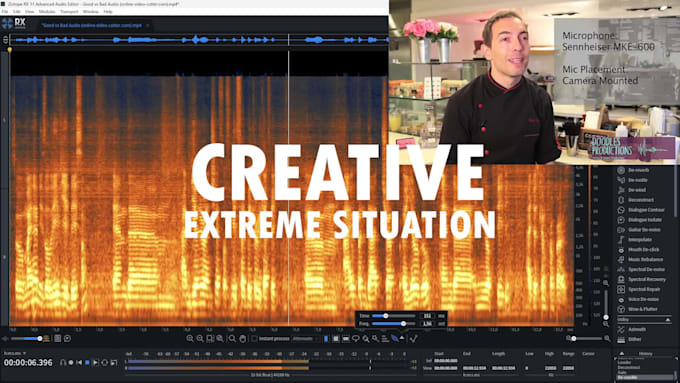Open the Help menu
680x383 pixels.
click(x=108, y=12)
